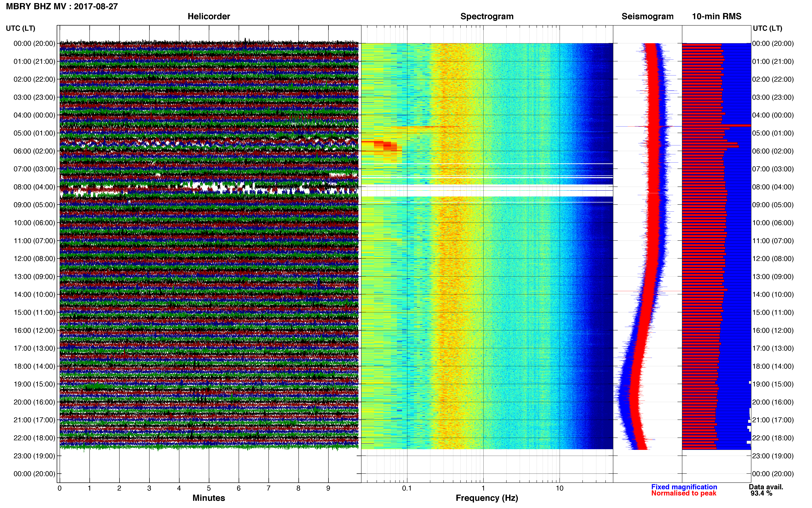
Task: Click the 'Fixed magnification' legend text
Action: point(684,487)
